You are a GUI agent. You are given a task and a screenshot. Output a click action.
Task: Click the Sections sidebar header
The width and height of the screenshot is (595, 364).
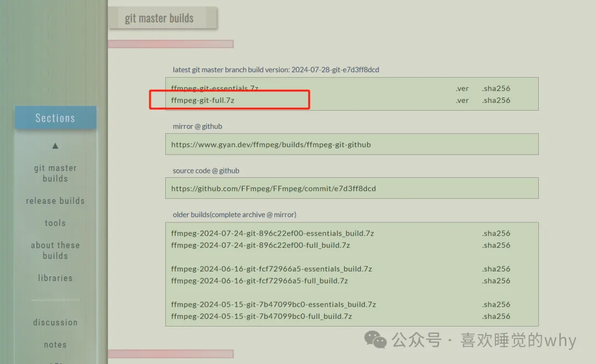56,118
